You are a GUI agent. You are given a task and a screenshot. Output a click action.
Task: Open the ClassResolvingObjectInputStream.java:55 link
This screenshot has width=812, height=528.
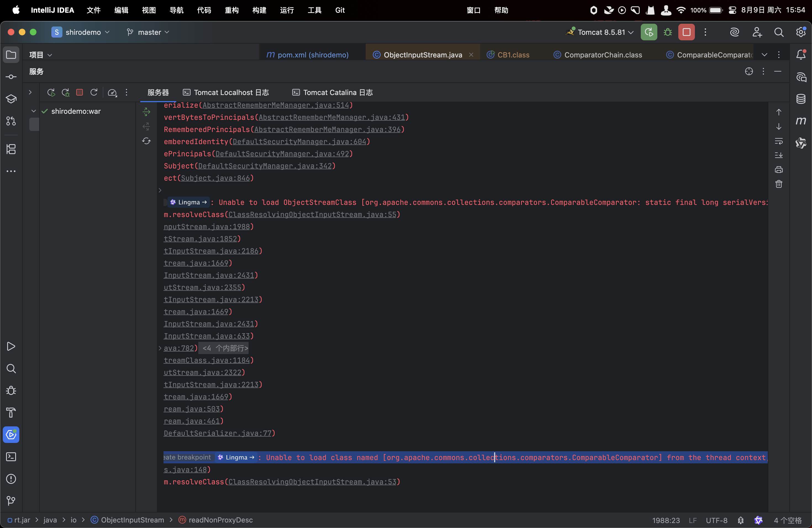pyautogui.click(x=312, y=215)
